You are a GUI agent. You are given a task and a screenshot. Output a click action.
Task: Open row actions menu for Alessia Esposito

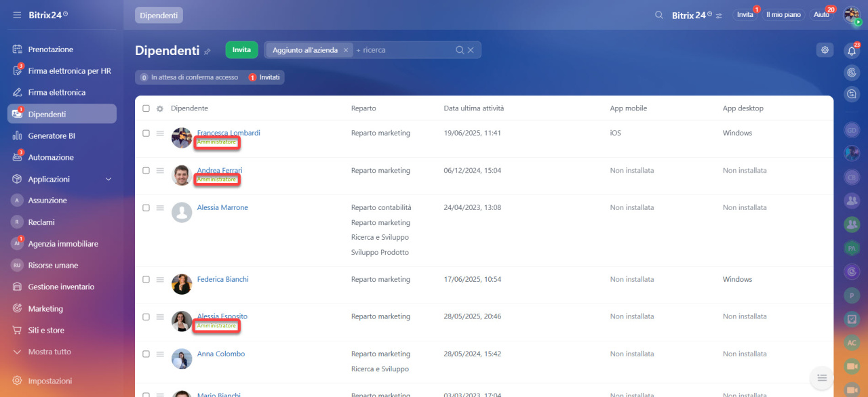(x=160, y=316)
